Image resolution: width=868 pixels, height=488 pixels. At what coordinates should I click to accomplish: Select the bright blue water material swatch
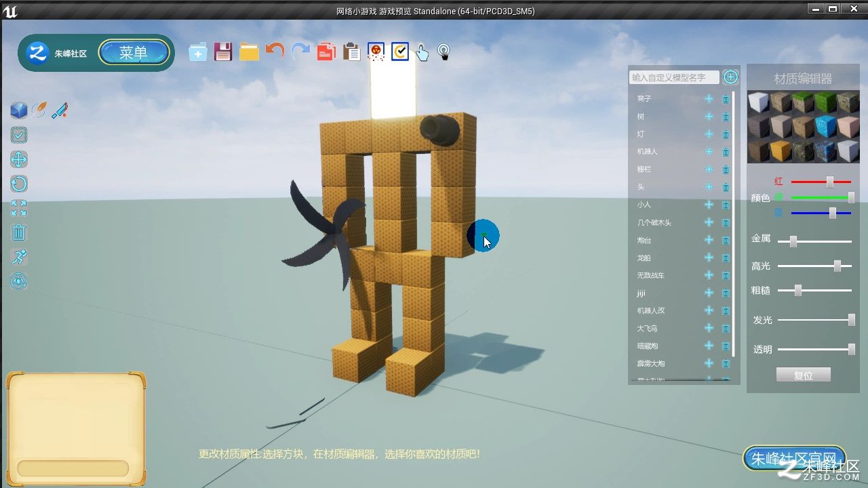coord(826,126)
